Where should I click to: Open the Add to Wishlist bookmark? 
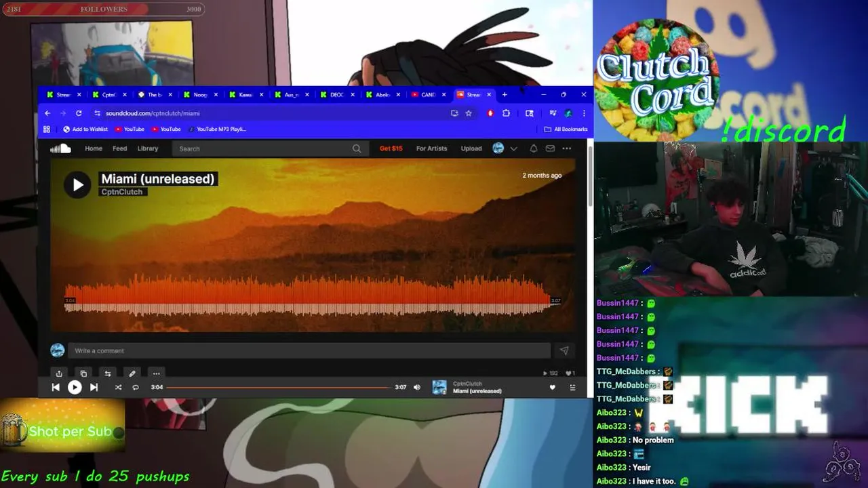tap(85, 129)
